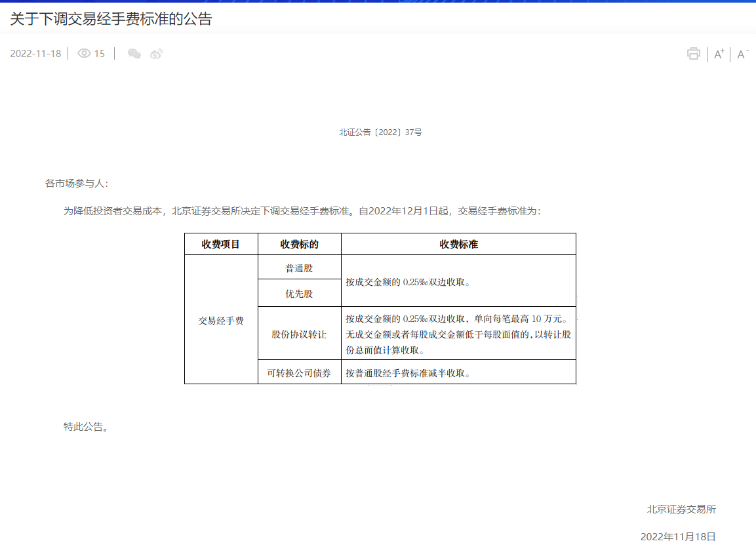The image size is (756, 558).
Task: Select the document number 北证公告〔2022〕37号
Action: (x=380, y=132)
